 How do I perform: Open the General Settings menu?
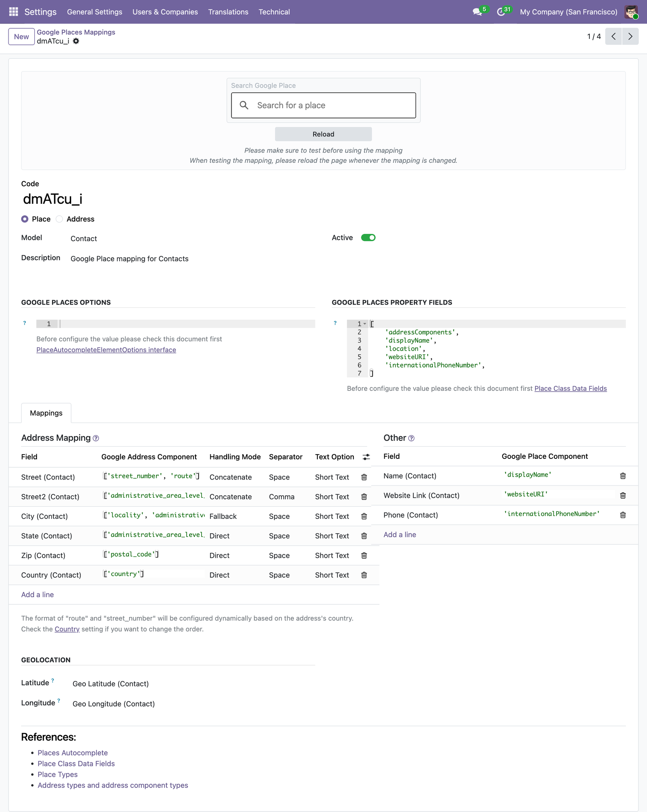click(95, 12)
